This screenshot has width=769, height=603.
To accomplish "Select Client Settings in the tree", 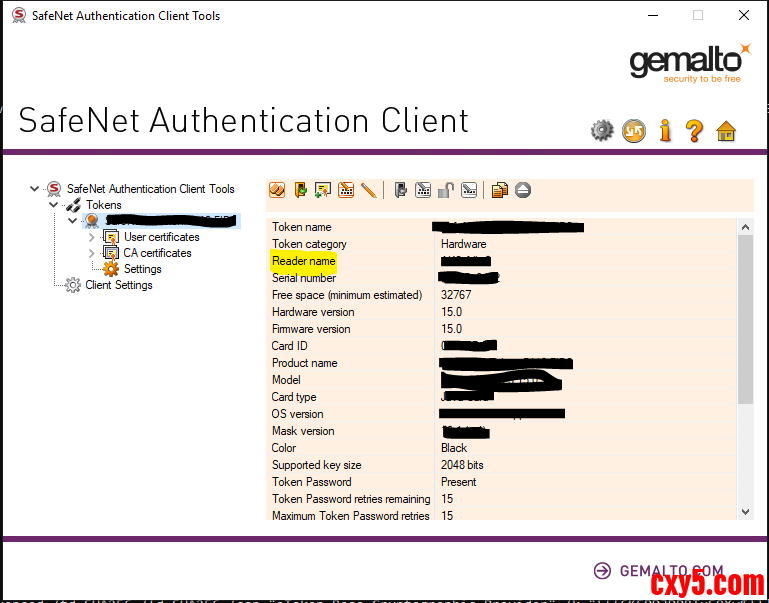I will click(118, 285).
